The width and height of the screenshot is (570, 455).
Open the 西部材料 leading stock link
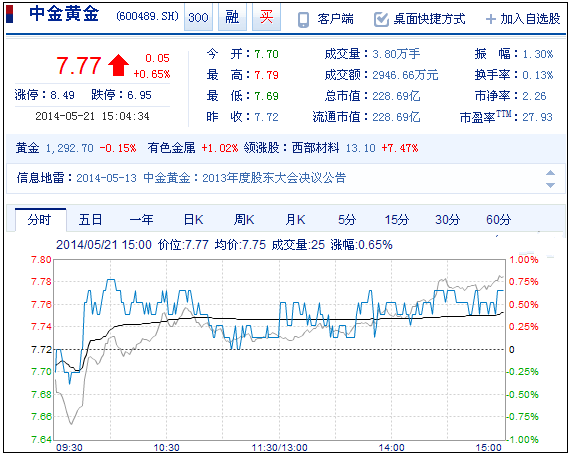[x=315, y=148]
